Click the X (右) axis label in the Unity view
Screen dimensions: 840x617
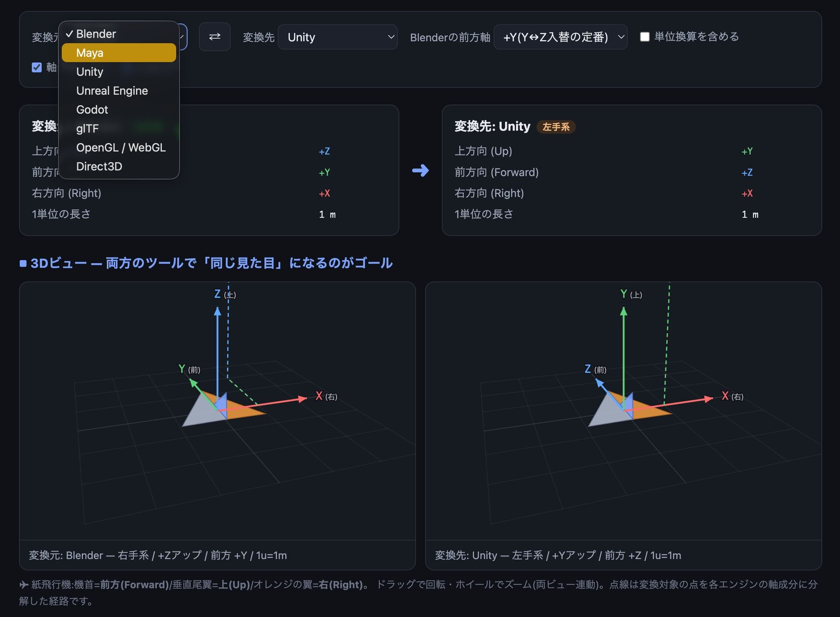pyautogui.click(x=732, y=396)
